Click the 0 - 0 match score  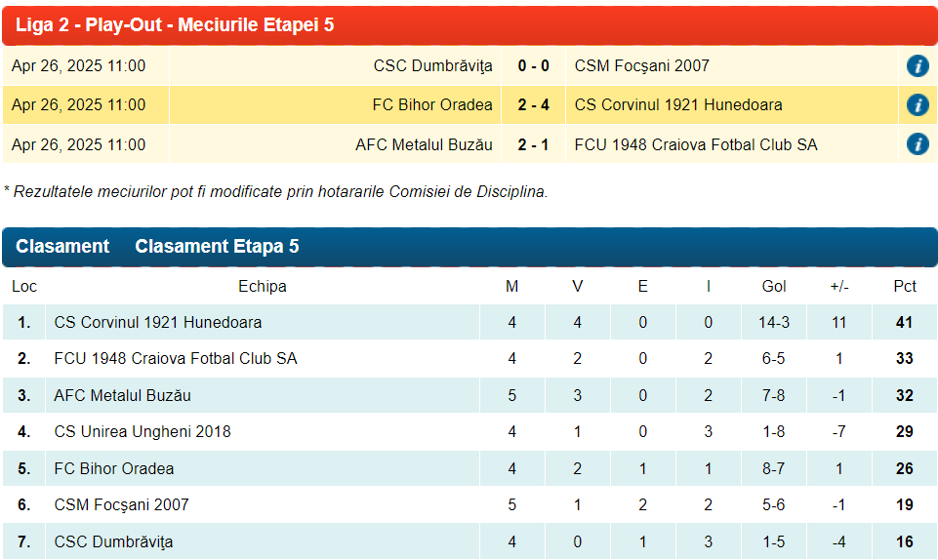(533, 66)
